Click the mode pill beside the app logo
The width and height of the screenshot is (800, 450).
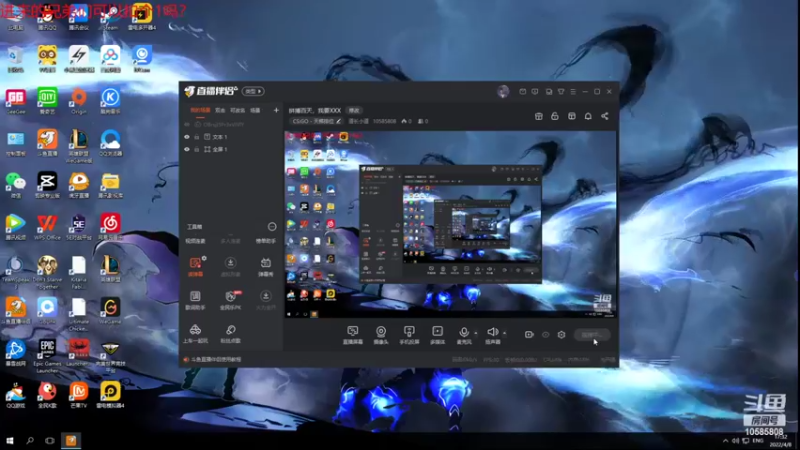(x=253, y=91)
